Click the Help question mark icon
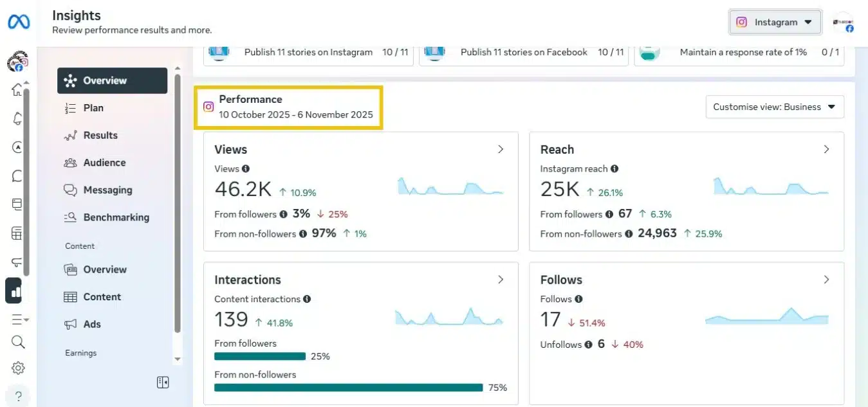Image resolution: width=868 pixels, height=407 pixels. (18, 395)
